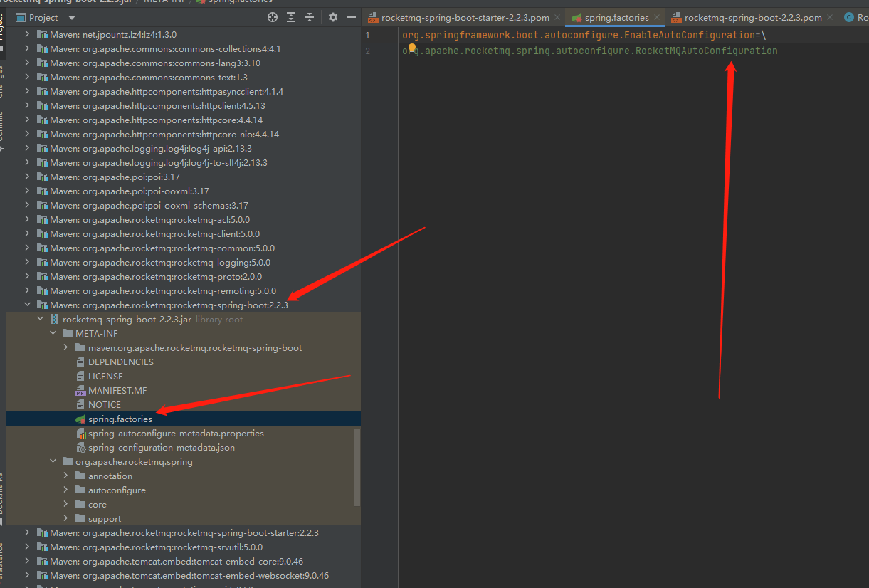
Task: Select Maven tomcat-embed-websocket:9.0.46 library row
Action: [x=184, y=575]
